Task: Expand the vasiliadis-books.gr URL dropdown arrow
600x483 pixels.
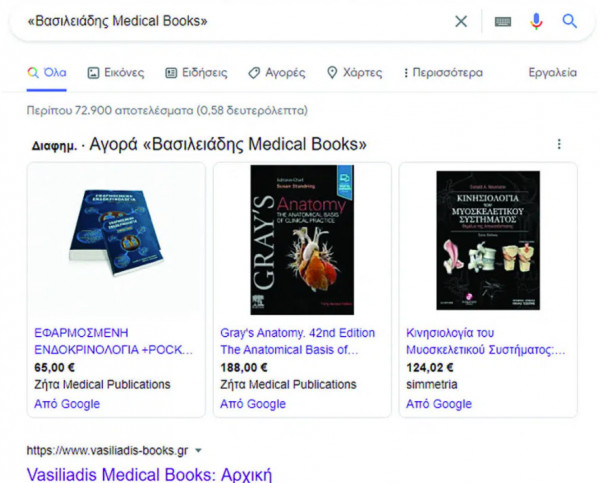Action: 199,451
